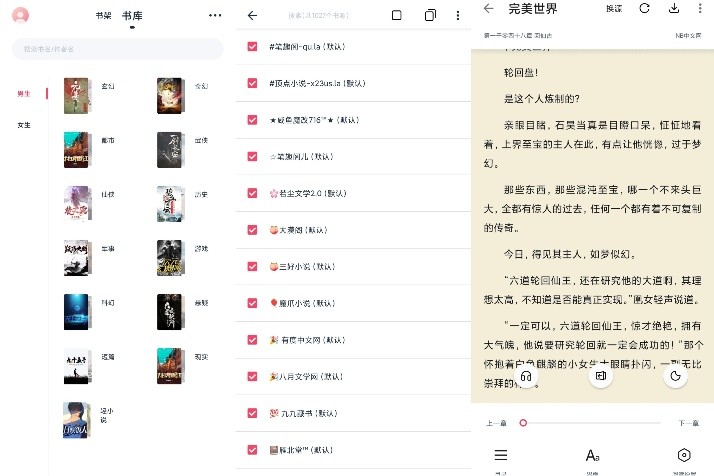This screenshot has width=714, height=476.
Task: Tap the 换源 button in reader
Action: tap(613, 8)
